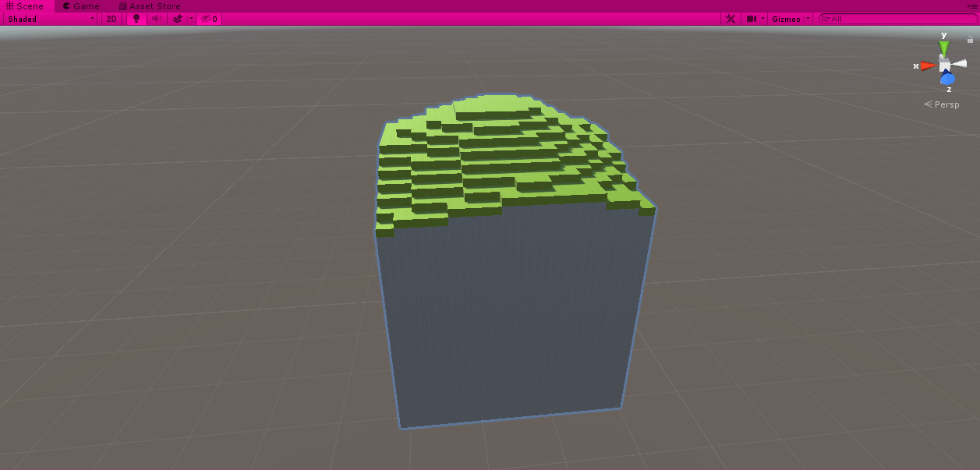Toggle 2D view mode
Viewport: 980px width, 470px height.
(112, 19)
